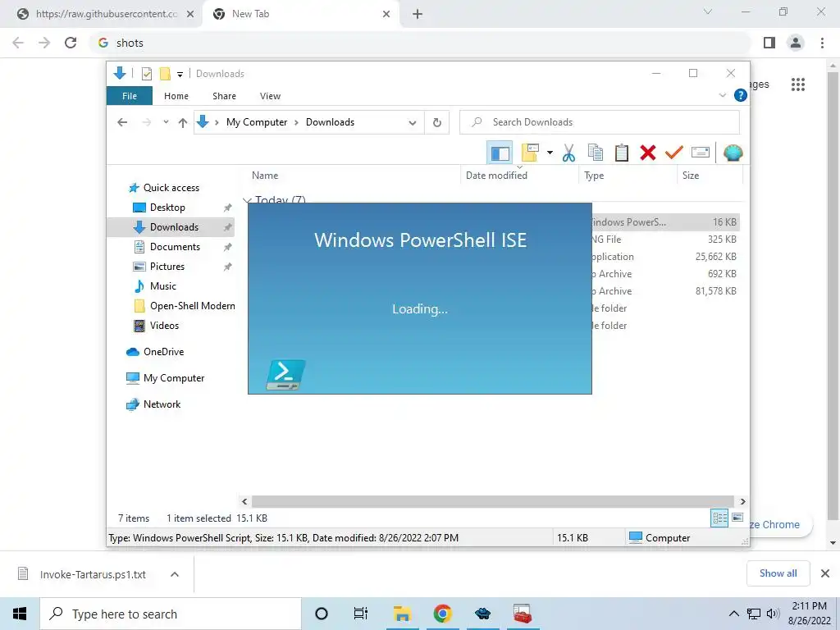The height and width of the screenshot is (630, 840).
Task: Click the new folder icon in toolbar
Action: (x=529, y=153)
